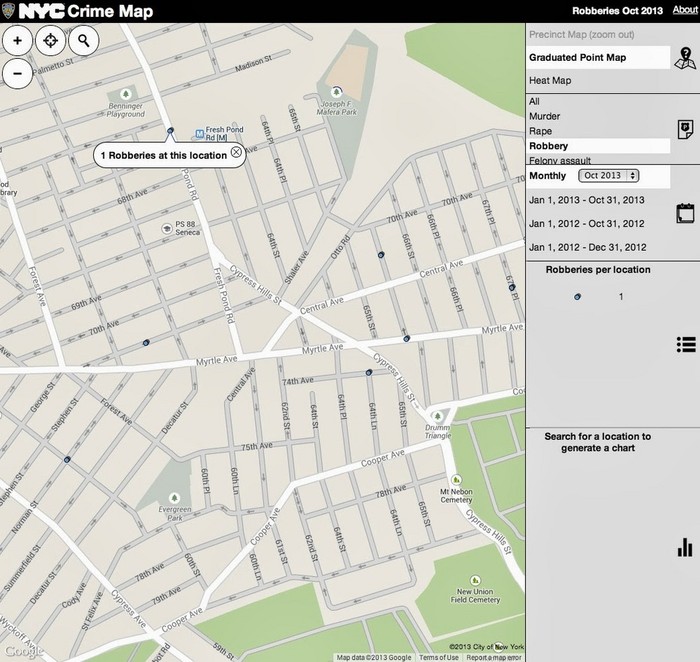This screenshot has width=700, height=662.
Task: Click 'Robberies Oct 2013' header text
Action: tap(617, 11)
